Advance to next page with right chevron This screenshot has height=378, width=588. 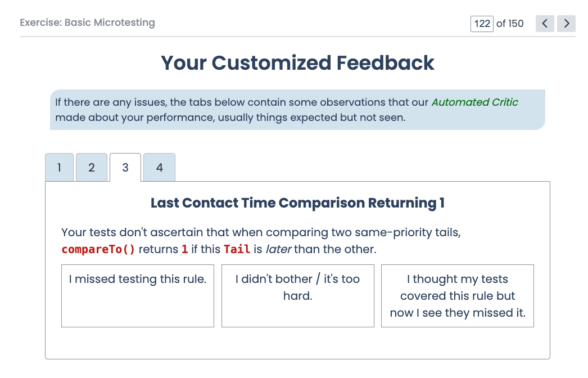[566, 24]
